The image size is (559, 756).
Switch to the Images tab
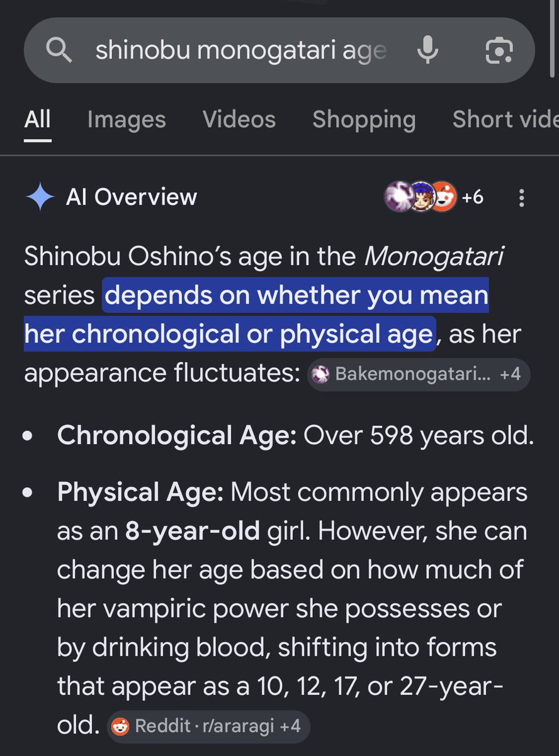(x=127, y=119)
